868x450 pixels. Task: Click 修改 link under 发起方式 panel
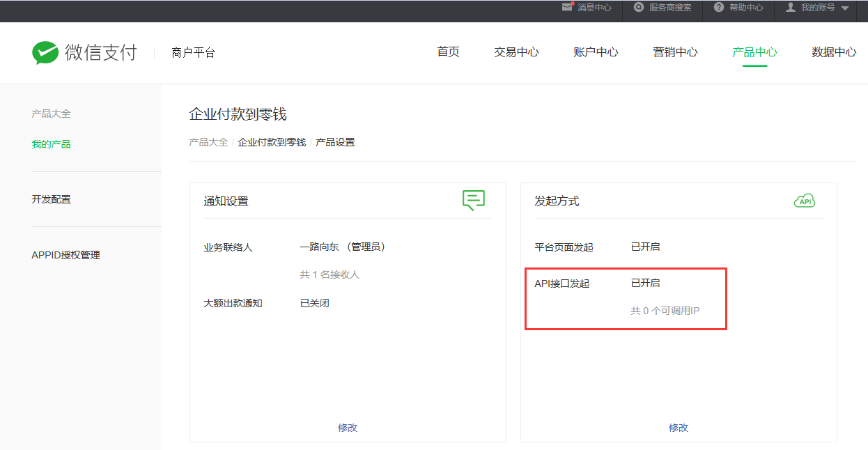click(x=679, y=428)
